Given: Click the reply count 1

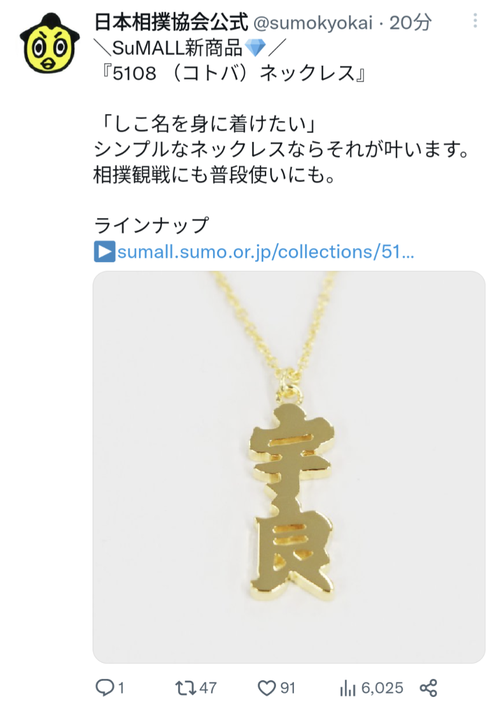Looking at the screenshot, I should coord(121,688).
